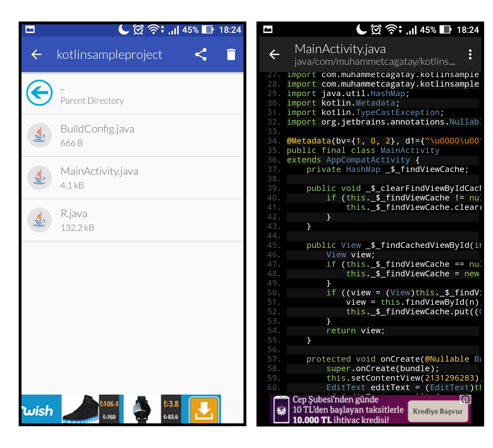Tap the Java icon beside MainActivity.java
Viewport: 493px width, 448px height.
point(39,177)
